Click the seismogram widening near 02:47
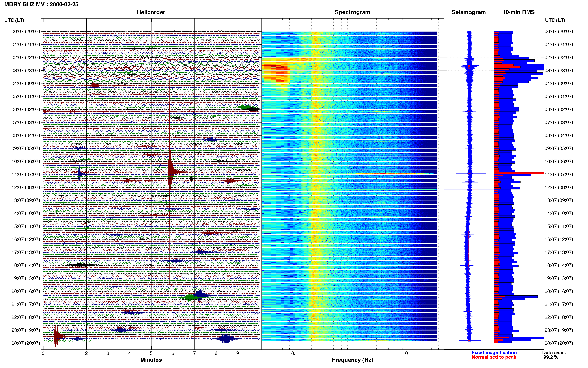Viewport: 588px width, 368px height. click(470, 66)
